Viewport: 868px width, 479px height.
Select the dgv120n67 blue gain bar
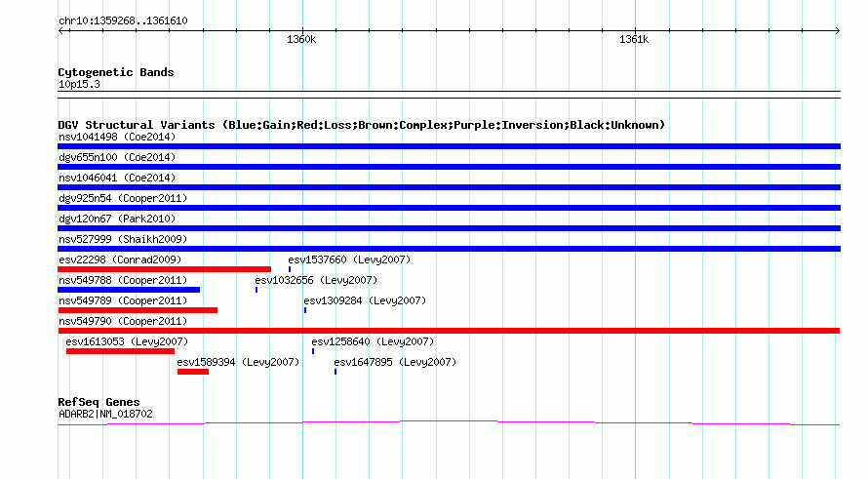pos(449,228)
